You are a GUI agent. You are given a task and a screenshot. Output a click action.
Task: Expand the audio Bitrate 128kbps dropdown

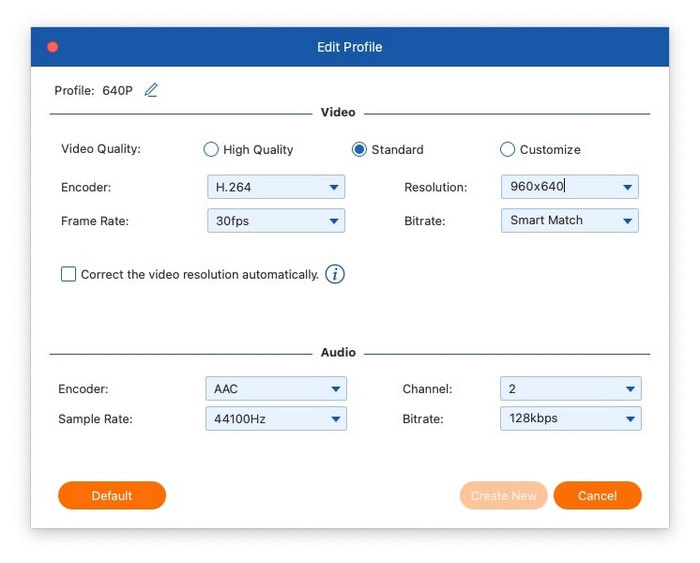(569, 419)
